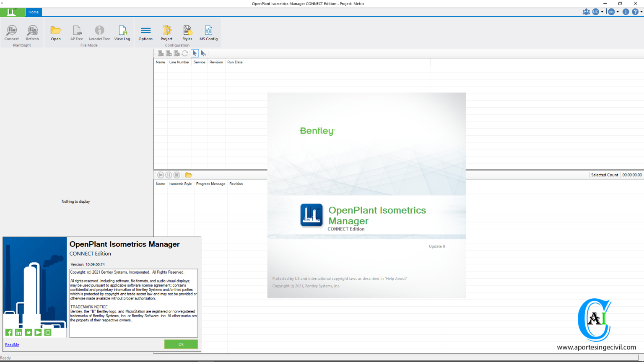Click the View Log icon
This screenshot has height=362, width=644.
point(122,31)
